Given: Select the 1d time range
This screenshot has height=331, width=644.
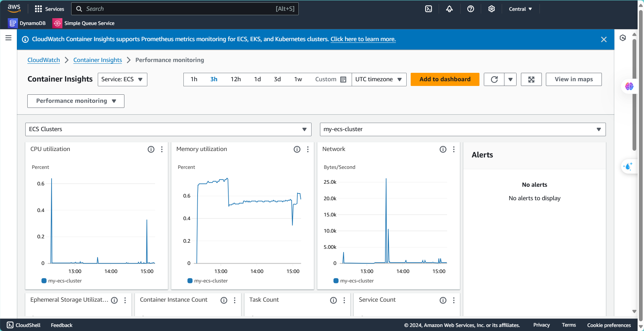Looking at the screenshot, I should pyautogui.click(x=257, y=79).
